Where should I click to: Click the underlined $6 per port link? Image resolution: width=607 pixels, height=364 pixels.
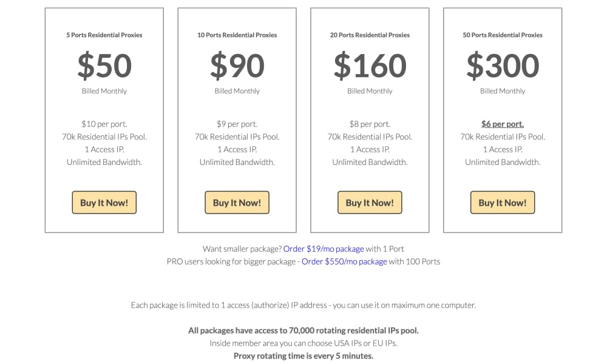(x=503, y=124)
